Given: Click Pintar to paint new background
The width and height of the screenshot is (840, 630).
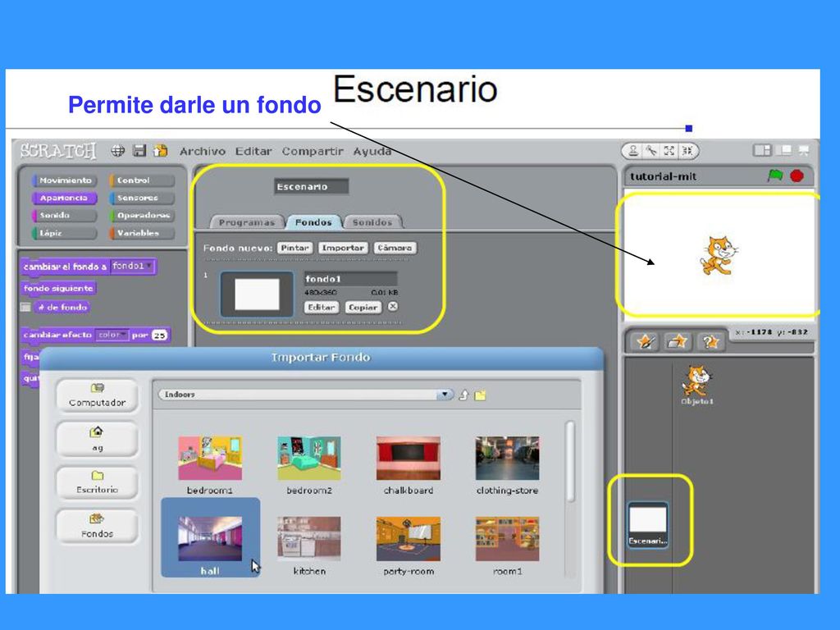Looking at the screenshot, I should point(294,248).
